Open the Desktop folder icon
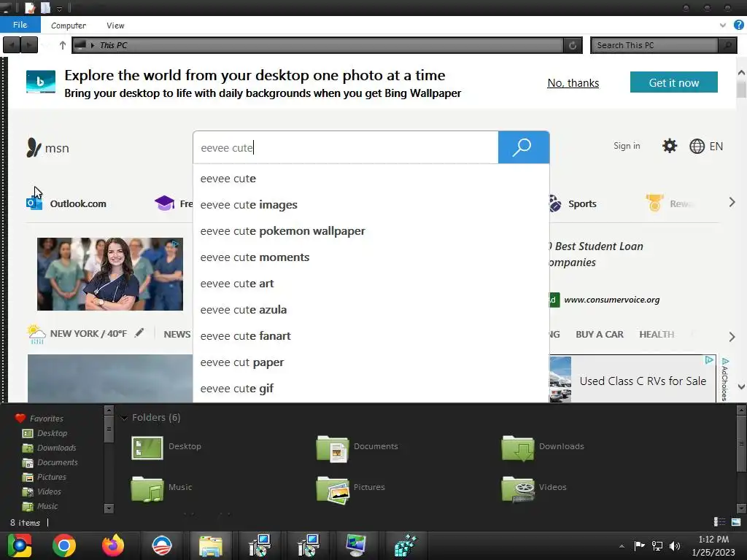 (147, 448)
